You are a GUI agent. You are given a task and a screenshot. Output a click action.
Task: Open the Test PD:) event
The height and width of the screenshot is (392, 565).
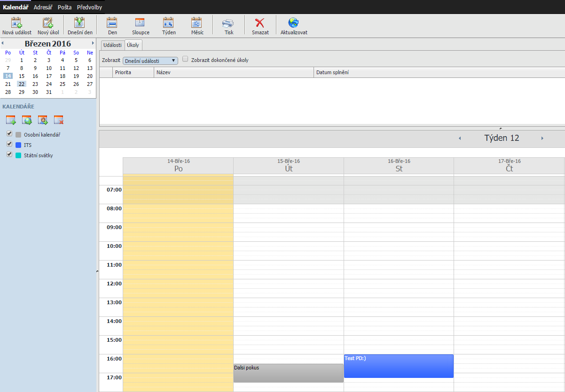point(399,366)
